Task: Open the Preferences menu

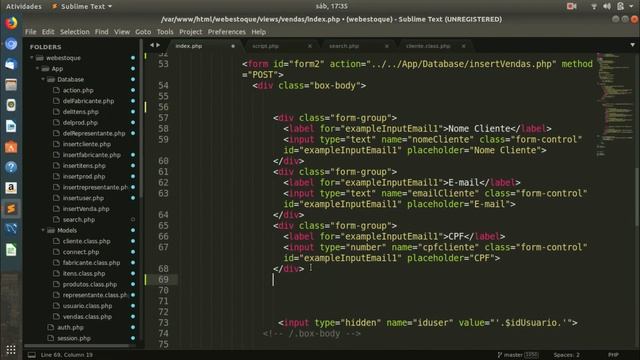Action: [x=227, y=32]
